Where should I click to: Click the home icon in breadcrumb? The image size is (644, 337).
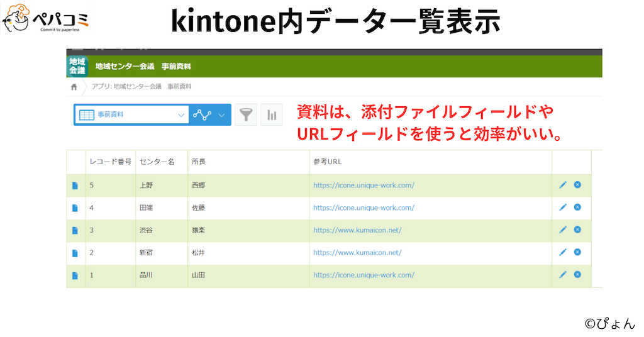pyautogui.click(x=74, y=87)
